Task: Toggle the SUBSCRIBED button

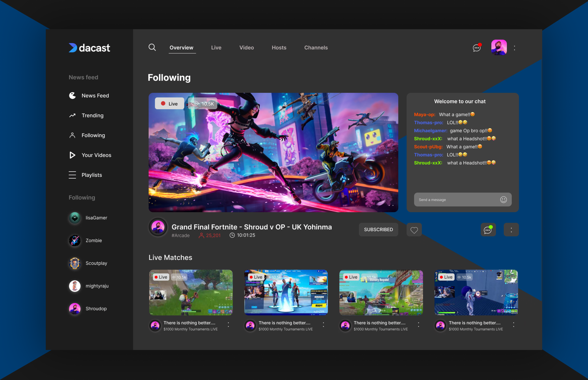Action: tap(378, 230)
